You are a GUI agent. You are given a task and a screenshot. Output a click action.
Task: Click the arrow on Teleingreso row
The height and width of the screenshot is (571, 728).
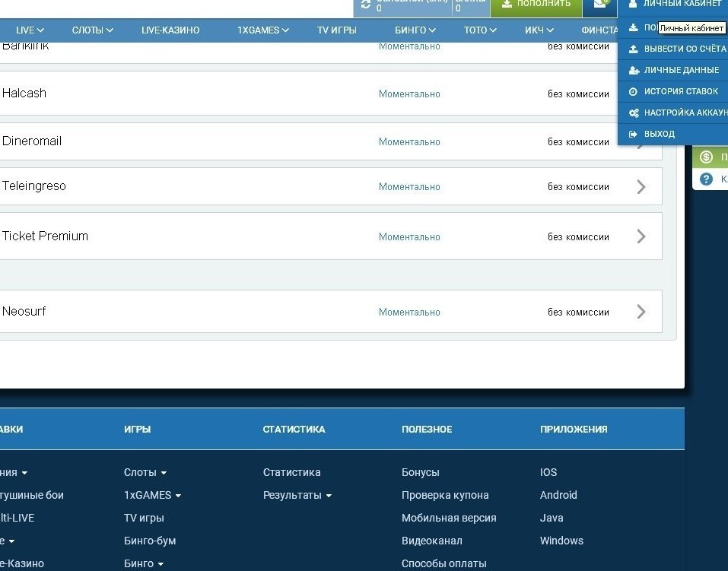coord(641,186)
